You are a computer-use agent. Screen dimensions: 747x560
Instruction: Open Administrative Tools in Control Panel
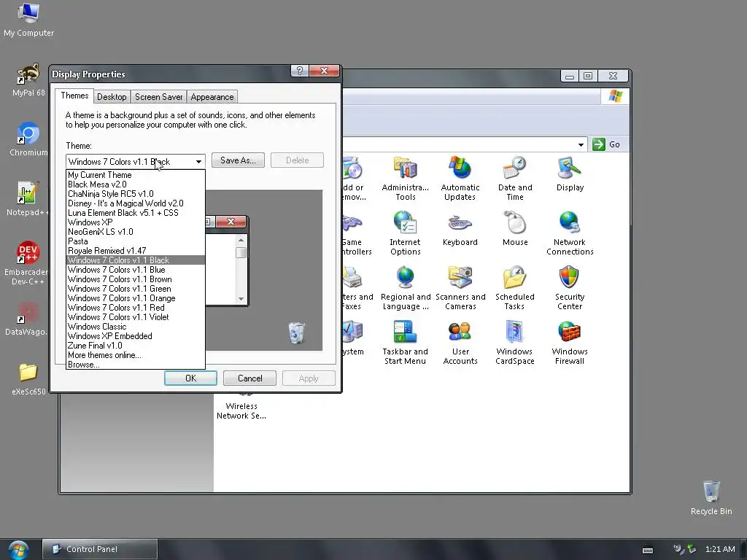click(406, 178)
